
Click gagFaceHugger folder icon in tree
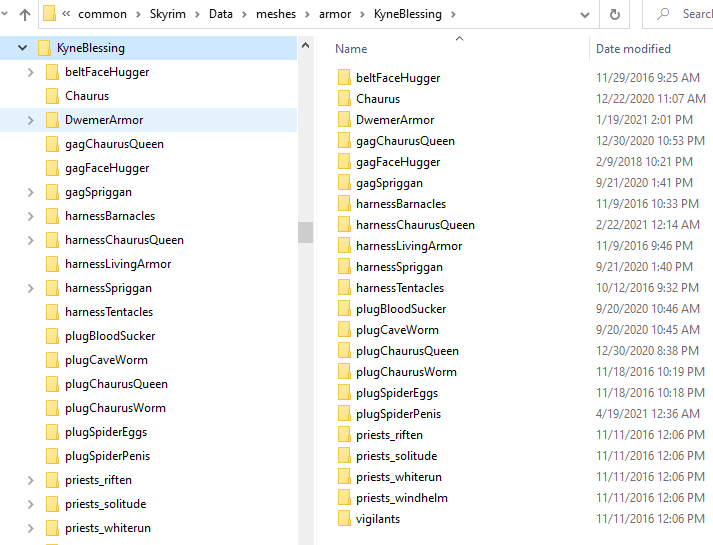[x=52, y=168]
